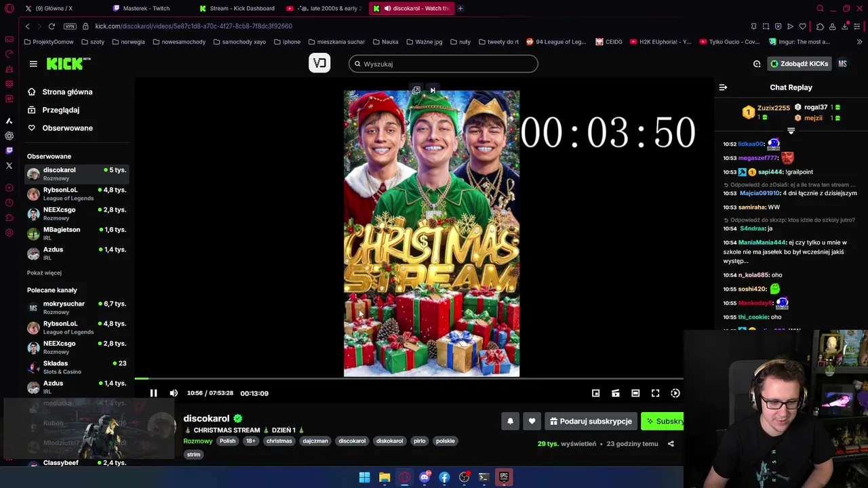
Task: Switch to Stream - Kick Dashboard tab
Action: (x=237, y=8)
